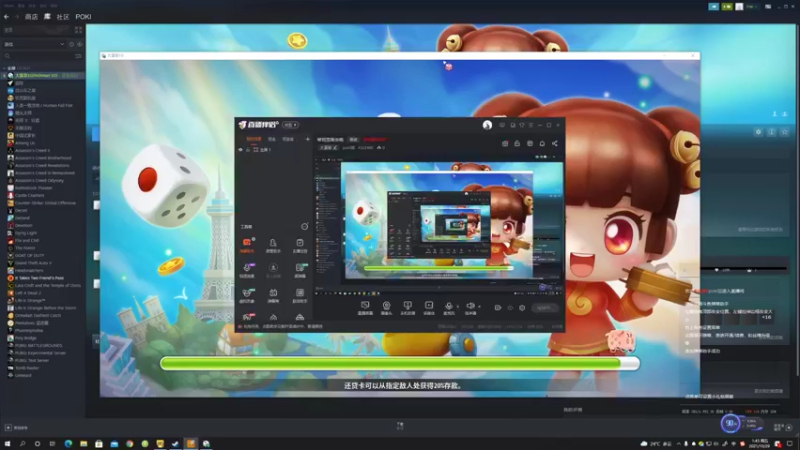The height and width of the screenshot is (450, 800).
Task: Click the speaker icon in streaming app
Action: [470, 305]
